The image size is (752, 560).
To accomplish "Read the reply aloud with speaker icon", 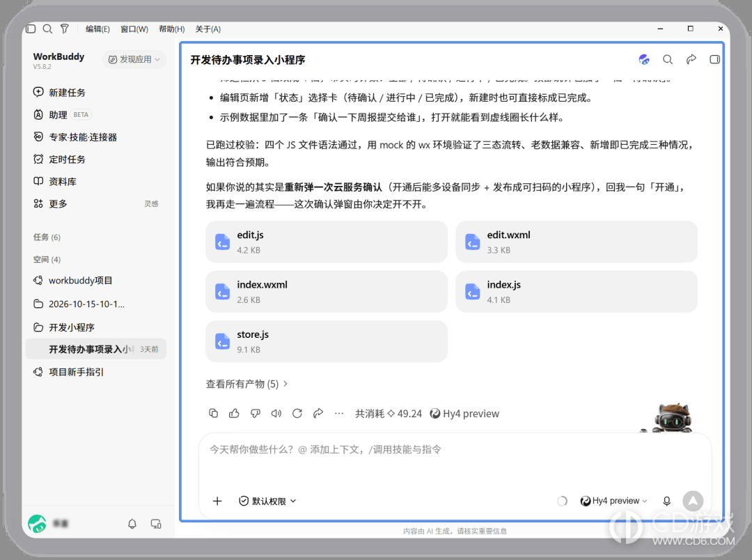I will point(276,413).
